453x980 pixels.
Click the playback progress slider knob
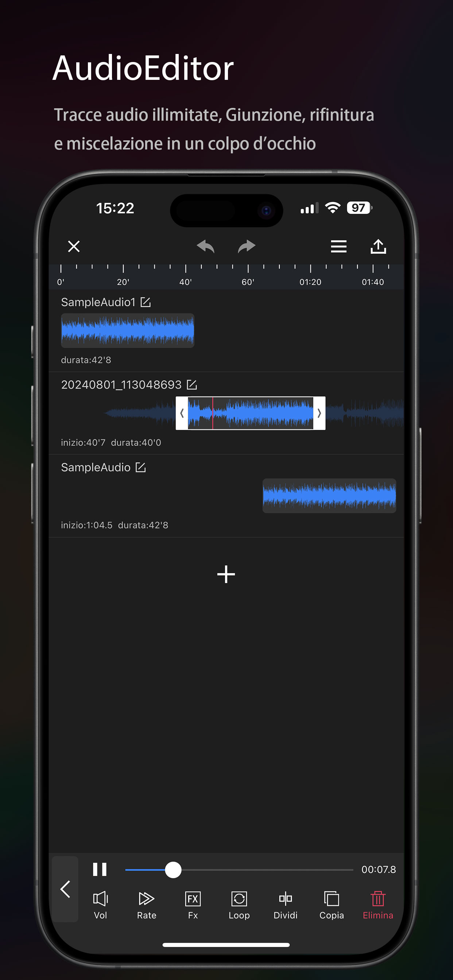click(x=173, y=870)
